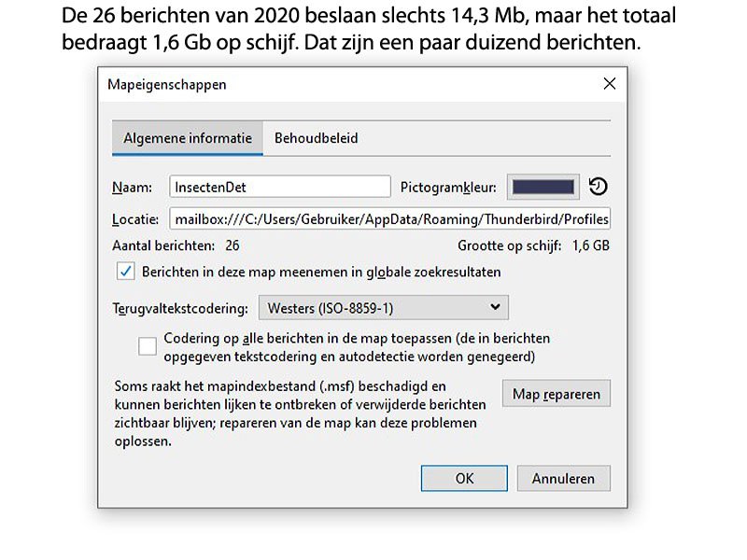This screenshot has width=747, height=560.
Task: Click the Naam label
Action: (132, 187)
